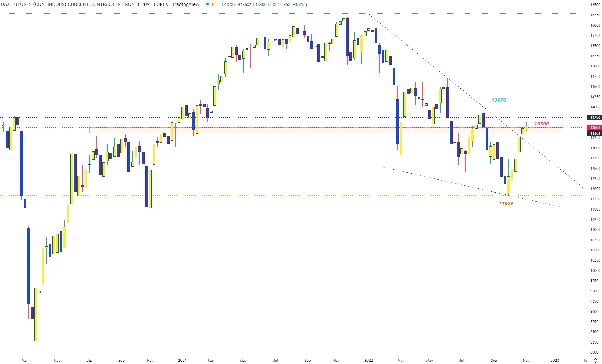Select the black 13750 price tag

pyautogui.click(x=595, y=118)
